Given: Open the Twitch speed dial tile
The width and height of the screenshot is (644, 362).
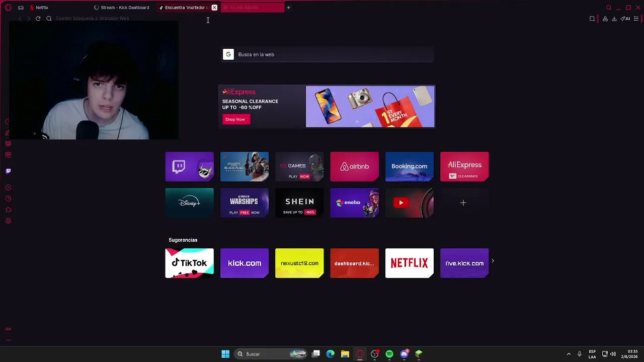Looking at the screenshot, I should pos(189,166).
